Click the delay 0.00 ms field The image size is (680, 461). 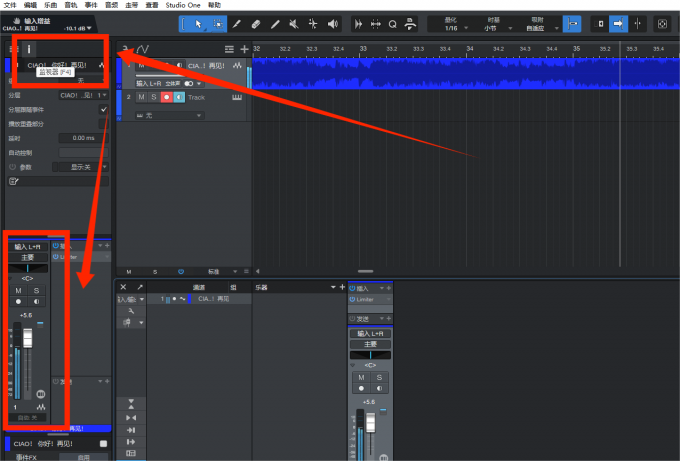(x=83, y=138)
